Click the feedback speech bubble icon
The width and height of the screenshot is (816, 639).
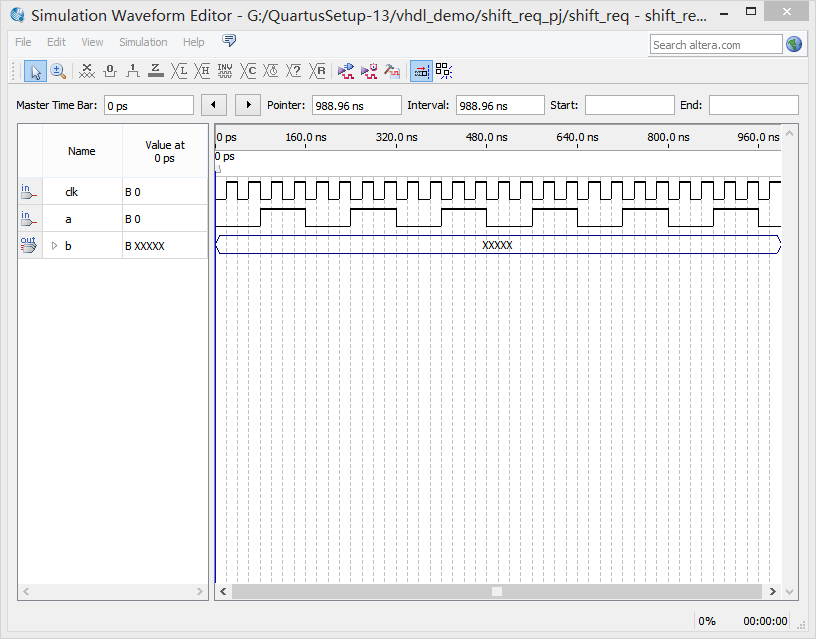click(229, 41)
